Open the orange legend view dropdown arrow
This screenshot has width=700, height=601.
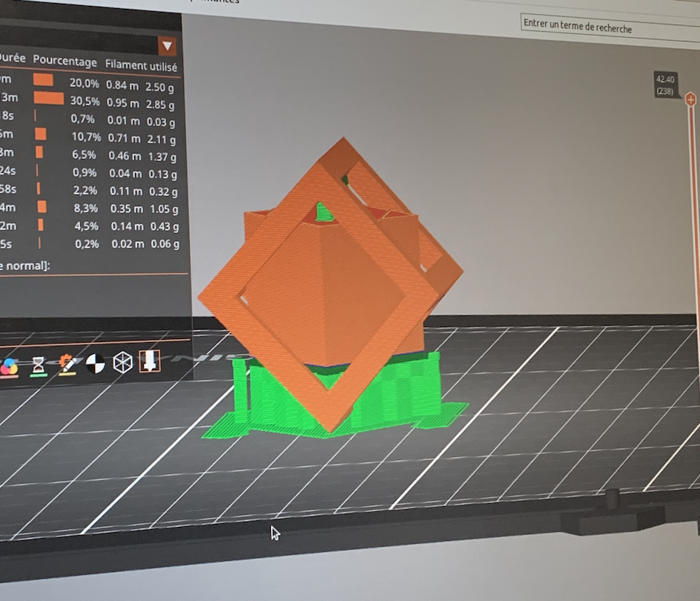pos(168,46)
